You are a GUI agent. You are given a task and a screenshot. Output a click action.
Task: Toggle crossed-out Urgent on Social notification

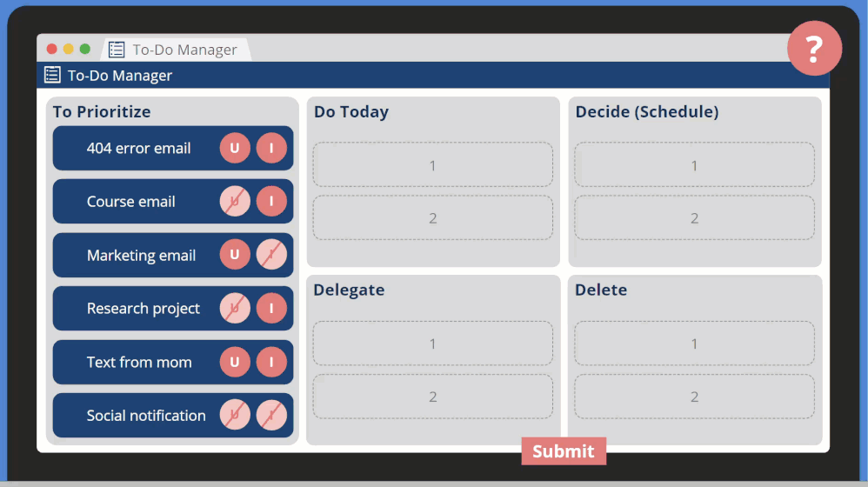pyautogui.click(x=235, y=416)
